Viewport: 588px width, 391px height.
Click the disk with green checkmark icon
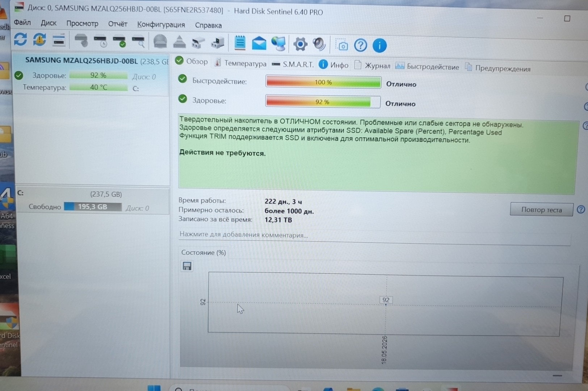tap(119, 41)
